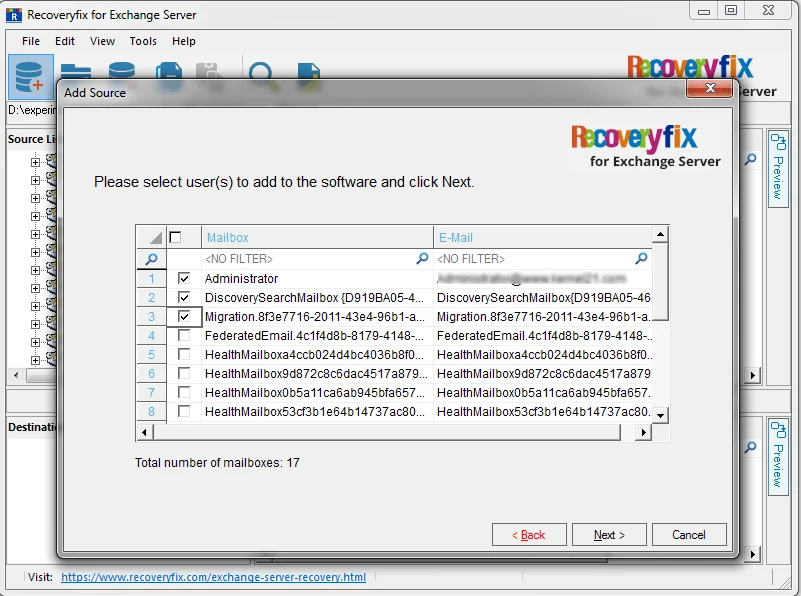Click the search icon beside lower Preview tab
Viewport: 801px width, 596px height.
click(x=750, y=447)
